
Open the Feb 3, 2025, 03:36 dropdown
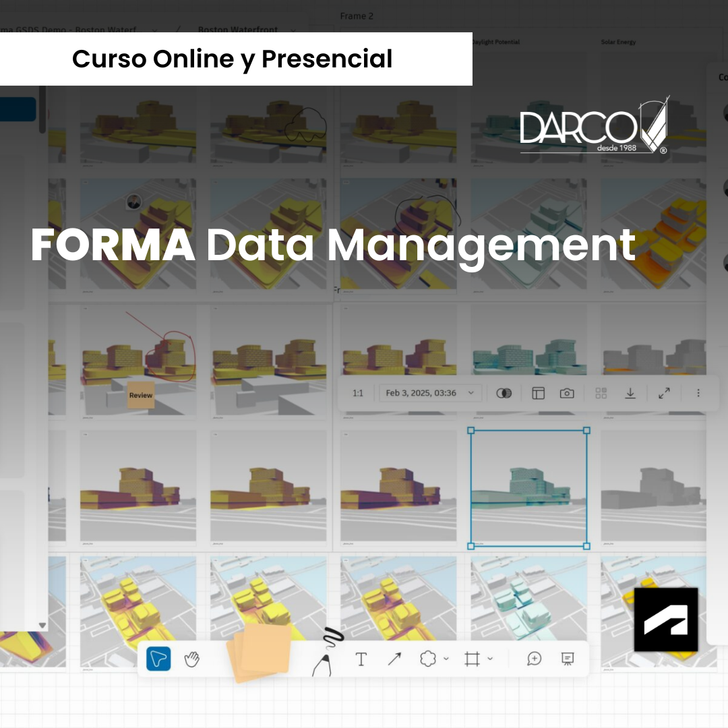point(430,393)
